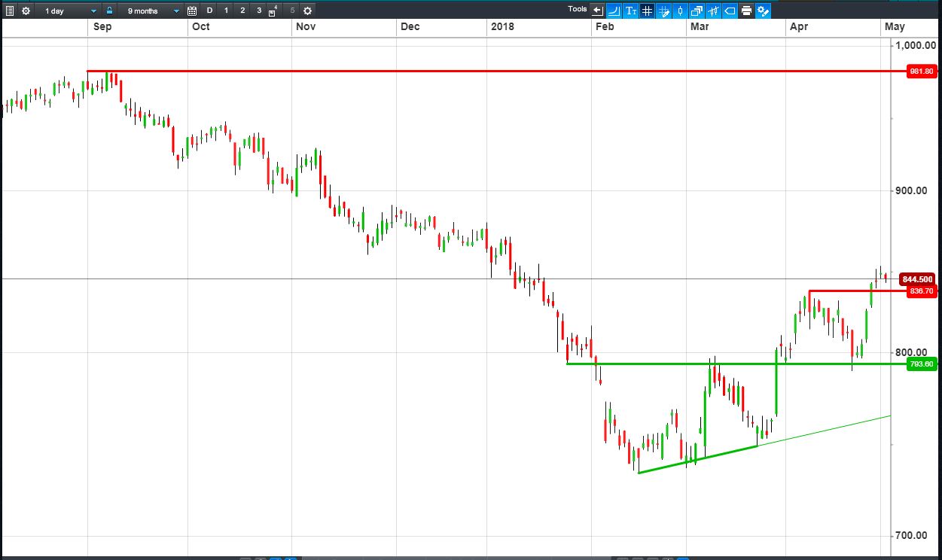
Task: Open the settings with pencil icon
Action: click(x=764, y=11)
